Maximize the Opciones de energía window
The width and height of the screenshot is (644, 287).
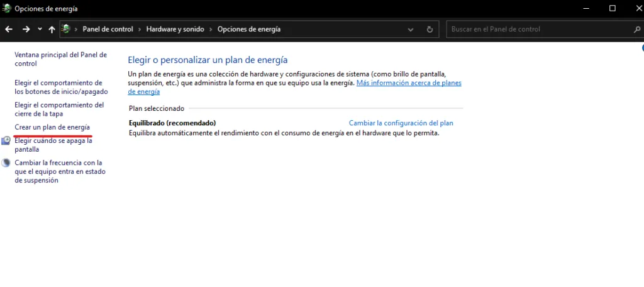point(613,8)
